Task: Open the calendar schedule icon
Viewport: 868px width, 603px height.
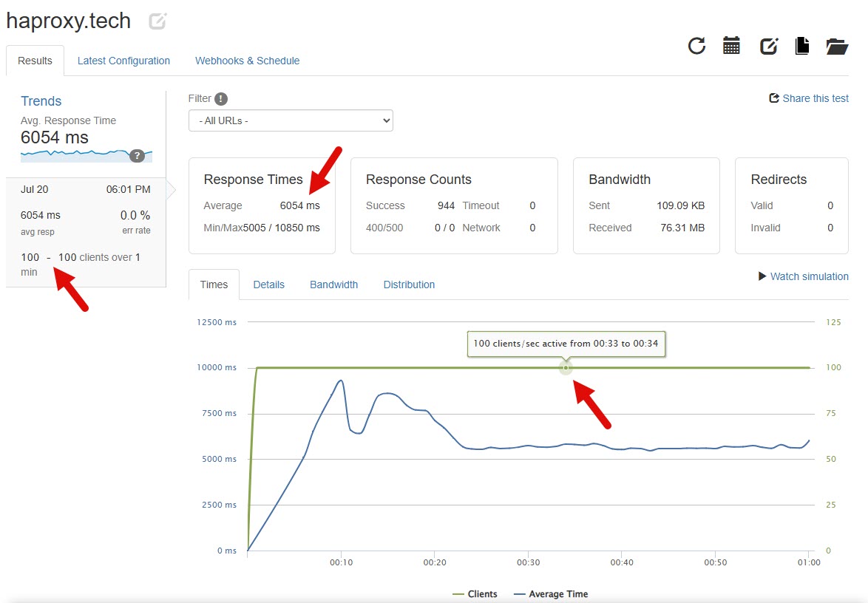Action: pyautogui.click(x=731, y=46)
